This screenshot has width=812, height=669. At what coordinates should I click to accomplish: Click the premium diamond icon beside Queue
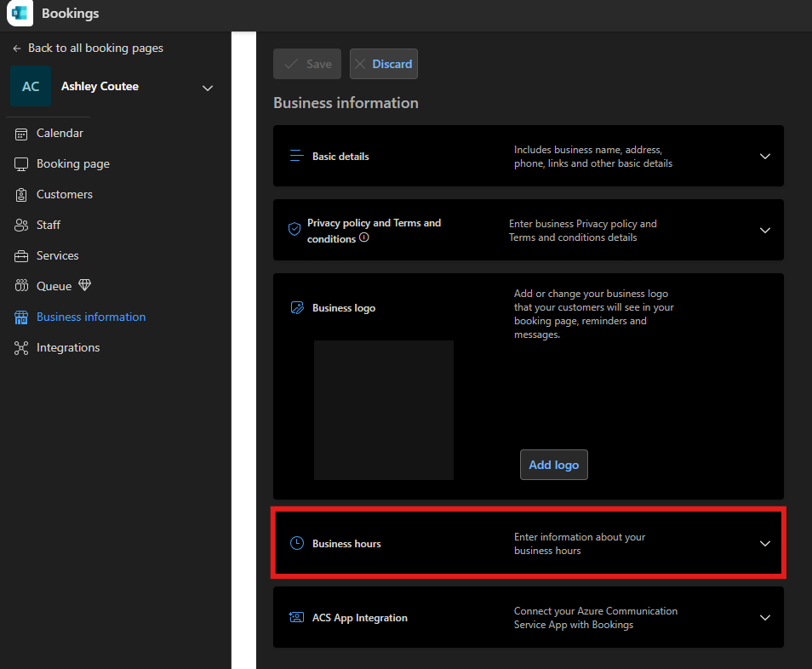[84, 285]
